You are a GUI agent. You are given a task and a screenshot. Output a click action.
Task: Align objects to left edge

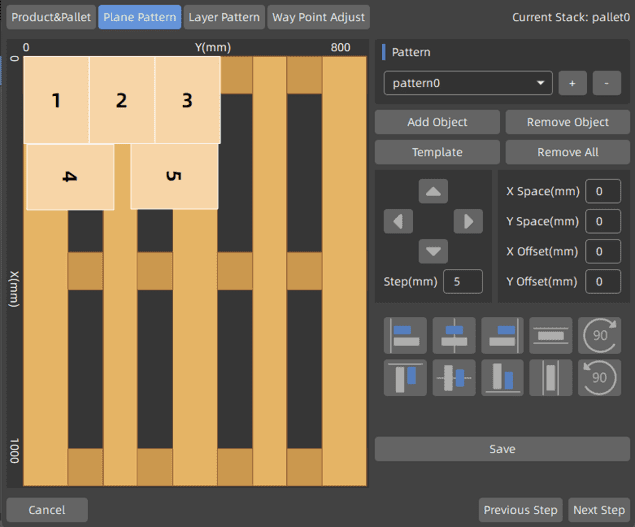click(x=405, y=335)
